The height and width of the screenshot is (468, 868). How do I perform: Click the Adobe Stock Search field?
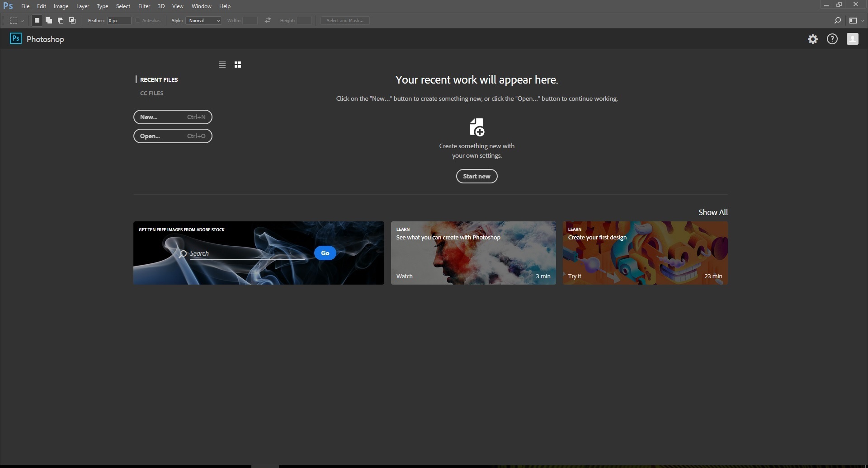point(248,253)
